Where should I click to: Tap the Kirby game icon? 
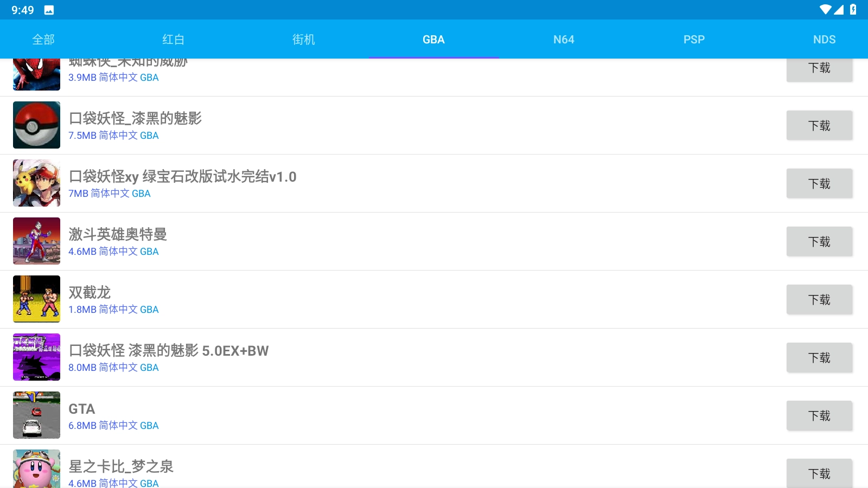(36, 469)
